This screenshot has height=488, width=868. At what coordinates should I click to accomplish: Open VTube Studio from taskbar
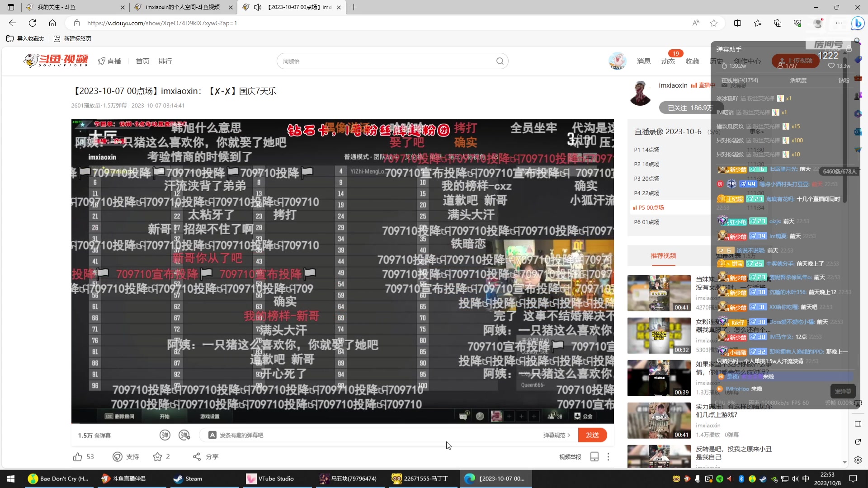click(x=276, y=479)
